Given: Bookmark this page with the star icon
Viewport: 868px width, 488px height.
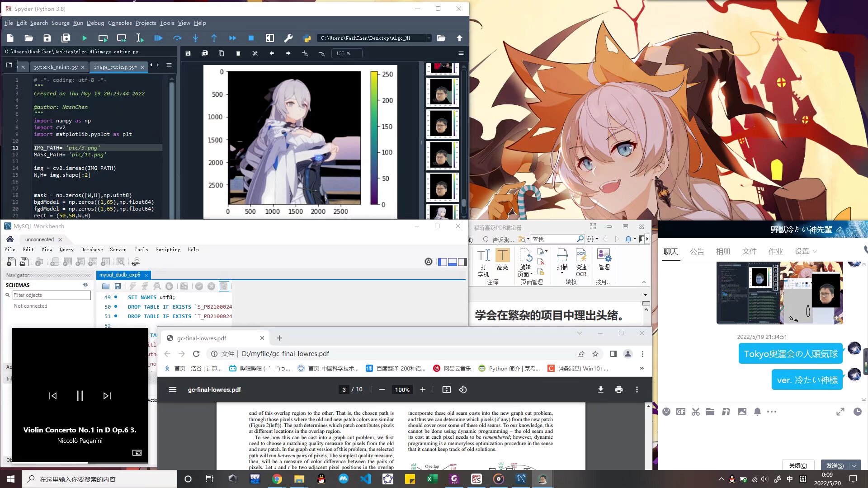Looking at the screenshot, I should point(595,354).
